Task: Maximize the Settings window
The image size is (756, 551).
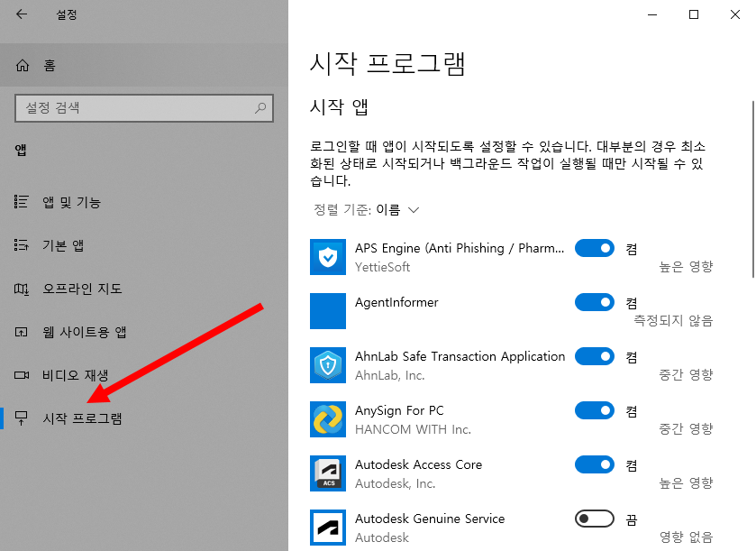Action: [x=694, y=14]
